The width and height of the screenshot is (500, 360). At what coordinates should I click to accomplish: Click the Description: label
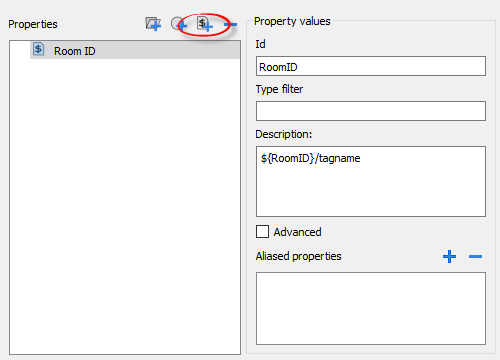point(284,134)
